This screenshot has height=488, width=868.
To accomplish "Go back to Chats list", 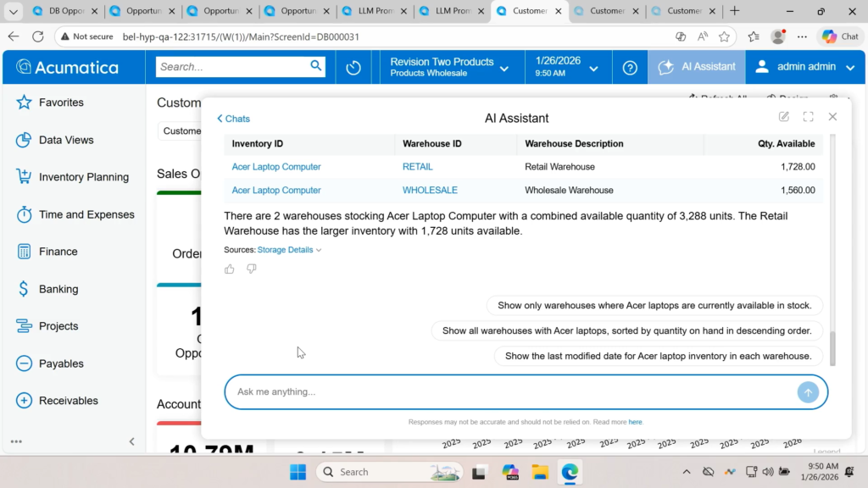I will click(233, 119).
